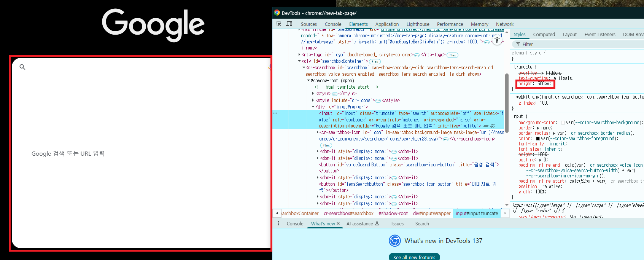
Task: Expand the ellipsis in the first style tag
Action: pyautogui.click(x=335, y=94)
